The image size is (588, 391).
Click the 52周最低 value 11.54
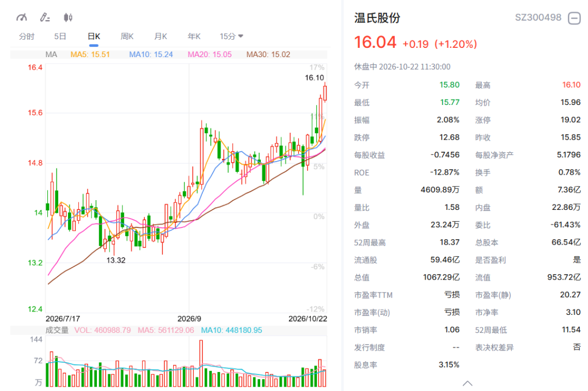(571, 330)
